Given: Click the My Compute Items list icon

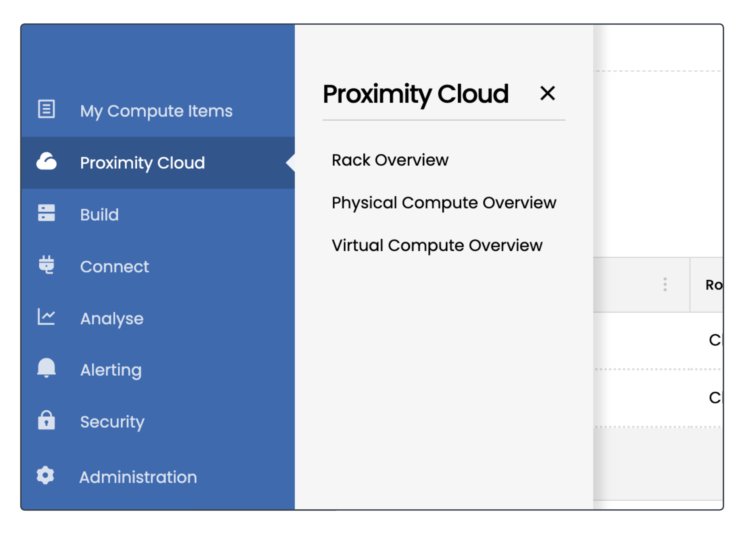Looking at the screenshot, I should click(x=46, y=109).
